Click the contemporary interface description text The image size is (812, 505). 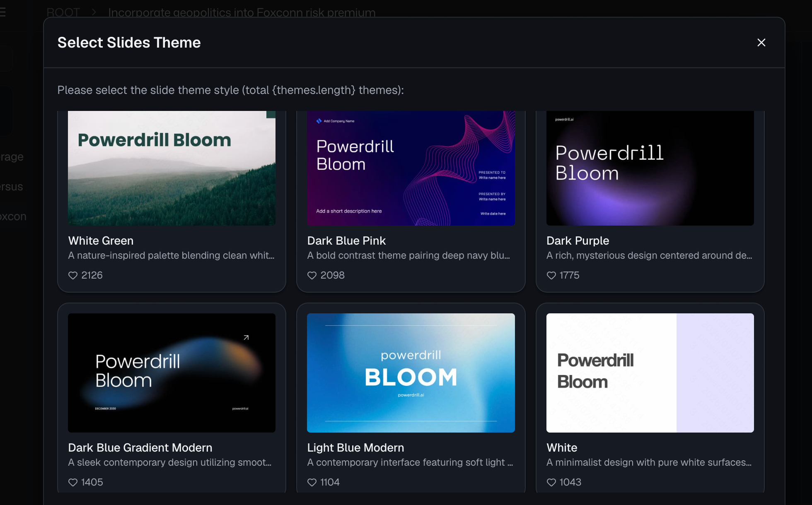click(x=410, y=462)
